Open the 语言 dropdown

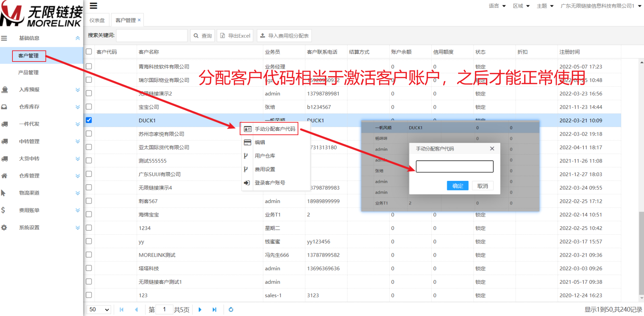(497, 6)
